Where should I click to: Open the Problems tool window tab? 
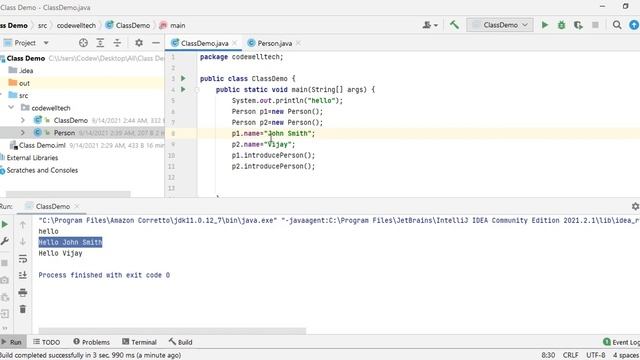click(x=91, y=342)
